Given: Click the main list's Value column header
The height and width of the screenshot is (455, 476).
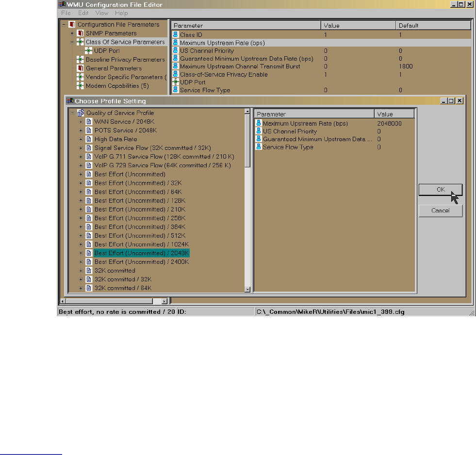Looking at the screenshot, I should point(358,26).
